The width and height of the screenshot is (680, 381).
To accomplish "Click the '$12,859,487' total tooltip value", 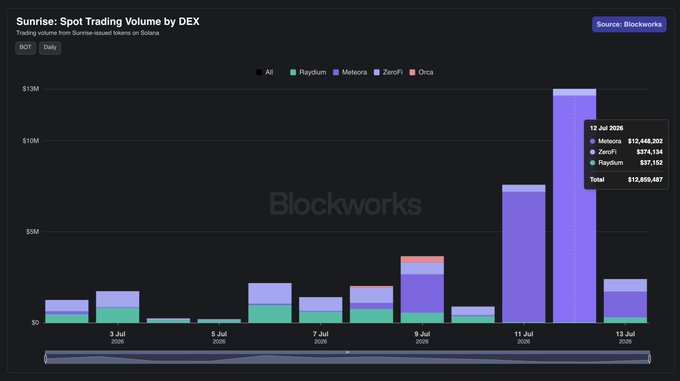I will (x=645, y=179).
